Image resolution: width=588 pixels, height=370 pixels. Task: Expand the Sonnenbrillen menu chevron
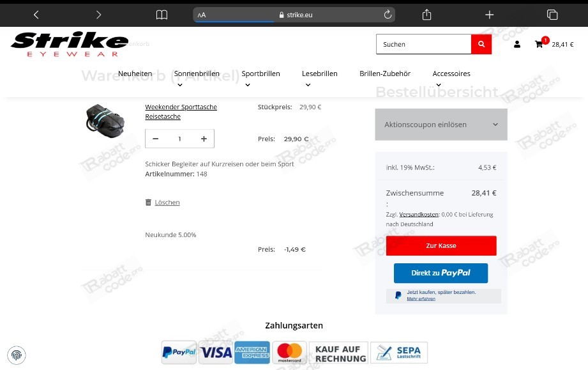coord(180,85)
